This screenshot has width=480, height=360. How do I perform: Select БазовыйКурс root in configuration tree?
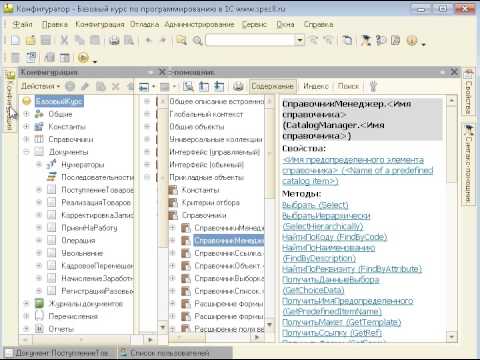click(59, 101)
